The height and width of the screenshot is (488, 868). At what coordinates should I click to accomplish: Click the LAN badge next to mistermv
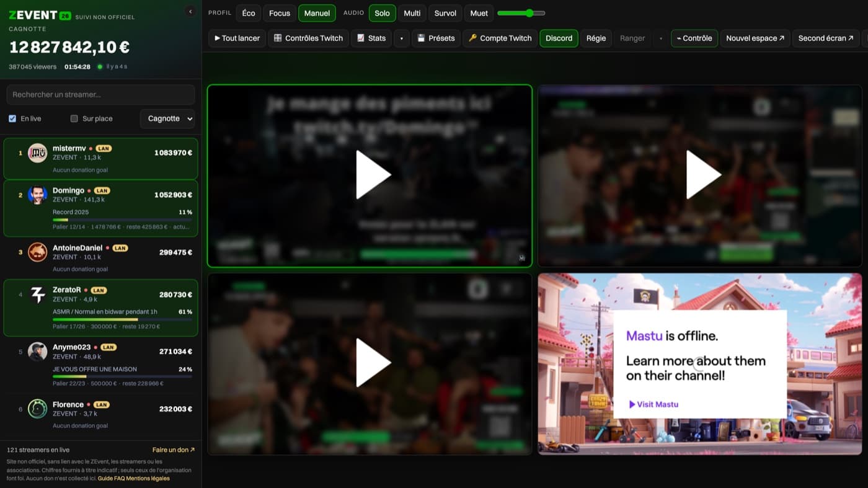pos(104,149)
